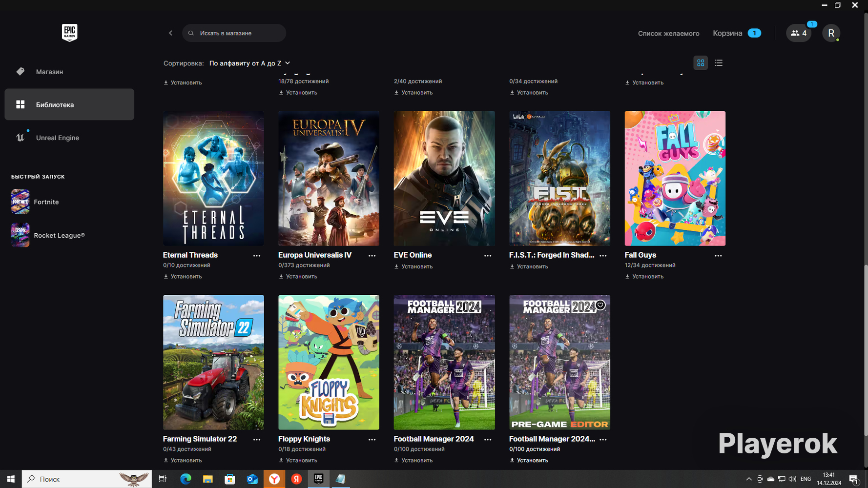
Task: Click the library vertical scrollbar
Action: (866, 351)
